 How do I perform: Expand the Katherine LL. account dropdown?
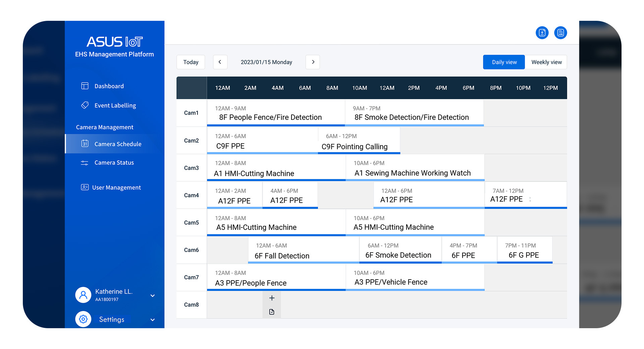pyautogui.click(x=153, y=296)
